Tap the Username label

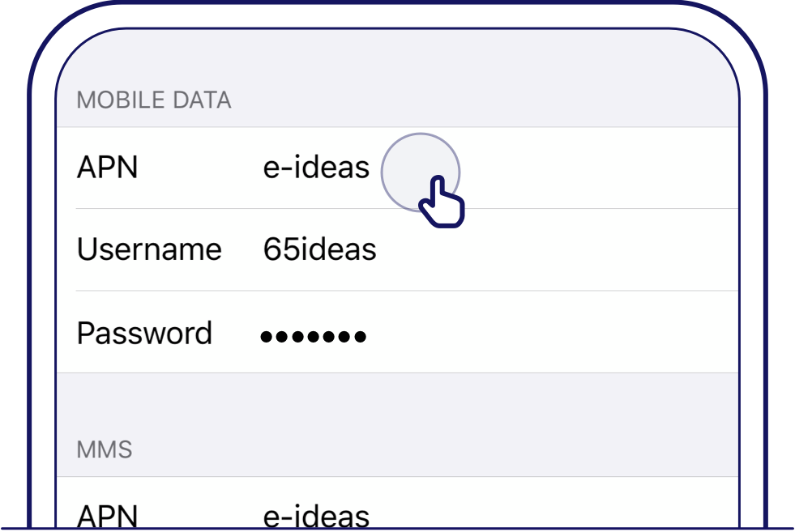click(x=149, y=249)
